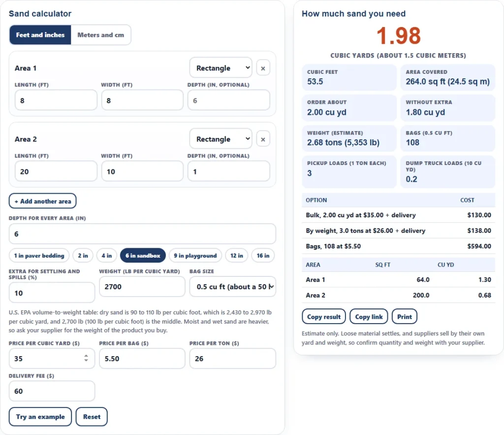Viewport: 504px width, 435px height.
Task: Choose the 9 in playground preset
Action: click(195, 256)
